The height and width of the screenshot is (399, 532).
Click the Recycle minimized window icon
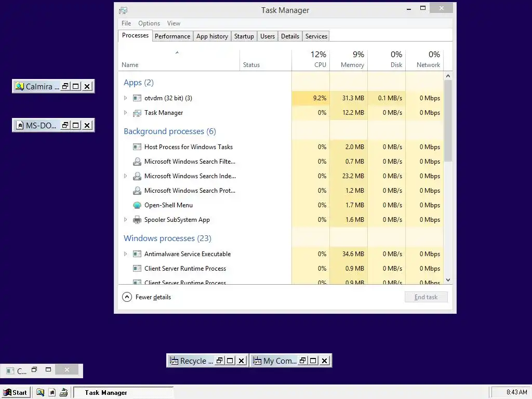[174, 361]
